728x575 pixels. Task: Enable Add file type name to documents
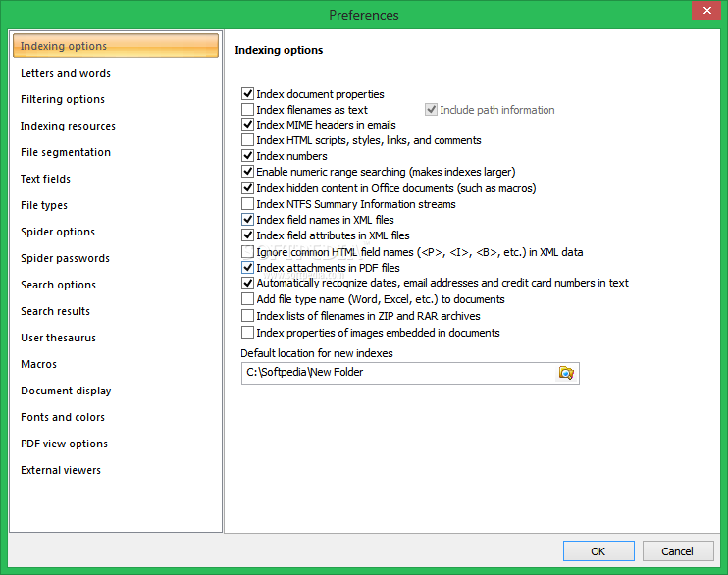(248, 299)
